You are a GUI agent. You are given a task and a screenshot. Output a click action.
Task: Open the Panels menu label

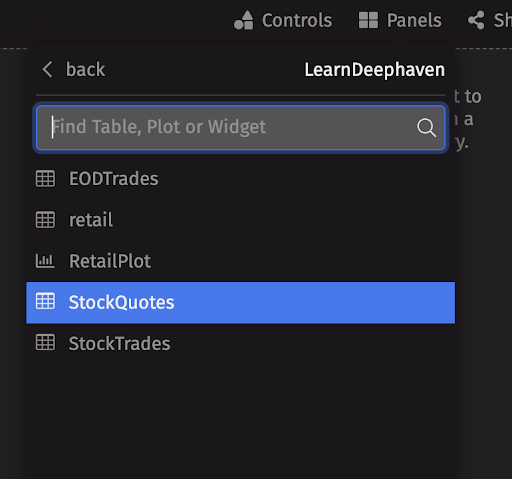coord(414,20)
